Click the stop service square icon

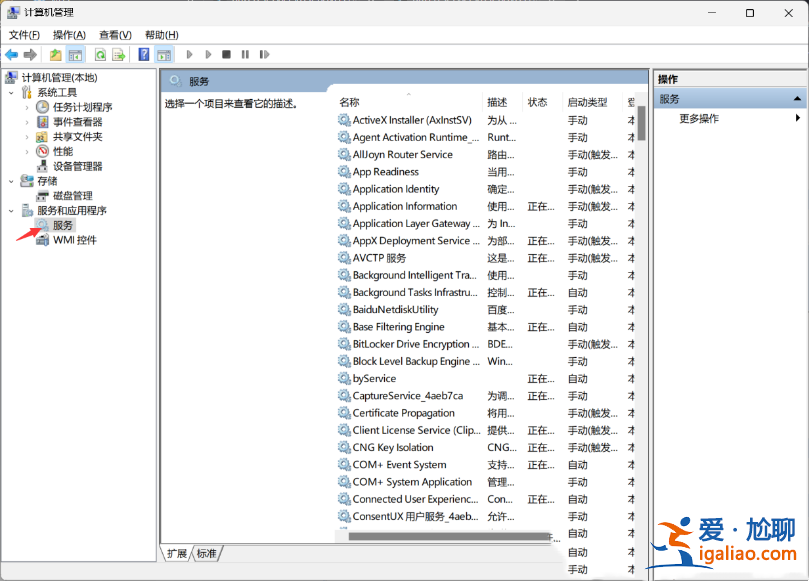[228, 54]
